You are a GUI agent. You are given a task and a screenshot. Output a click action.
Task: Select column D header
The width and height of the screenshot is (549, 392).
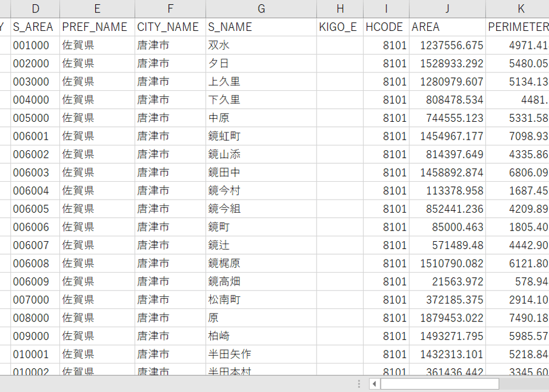pyautogui.click(x=36, y=9)
